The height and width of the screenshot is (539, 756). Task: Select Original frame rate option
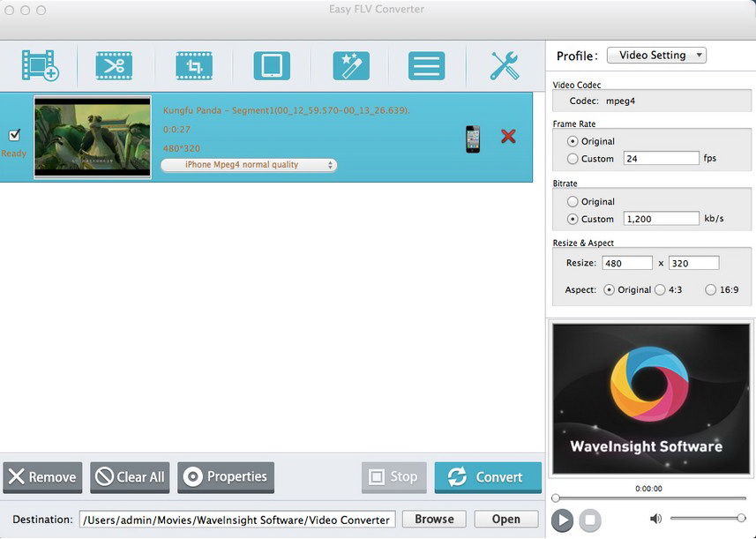coord(573,141)
